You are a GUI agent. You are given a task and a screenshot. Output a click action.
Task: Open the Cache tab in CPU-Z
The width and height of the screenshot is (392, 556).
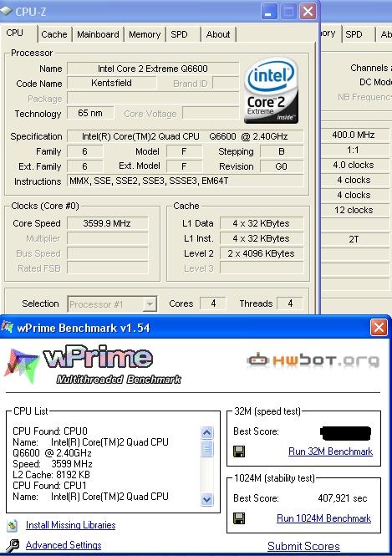point(53,34)
